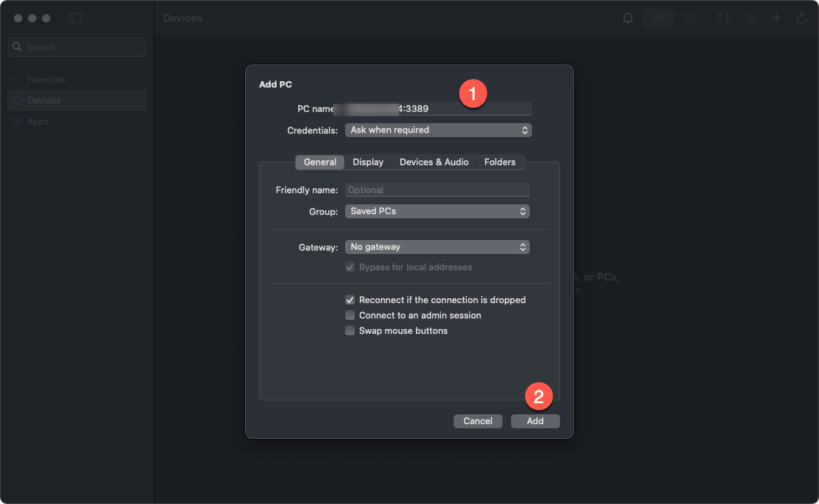The width and height of the screenshot is (819, 504).
Task: Expand the Group Saved PCs dropdown
Action: (x=437, y=211)
